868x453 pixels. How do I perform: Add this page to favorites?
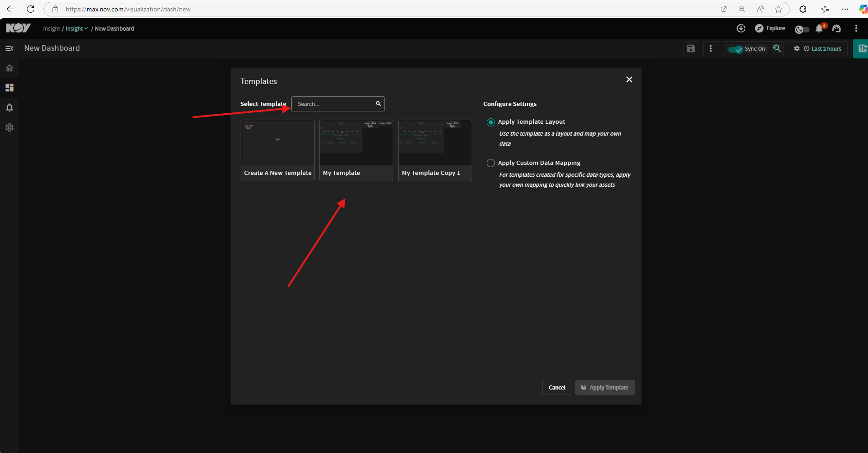coord(779,9)
